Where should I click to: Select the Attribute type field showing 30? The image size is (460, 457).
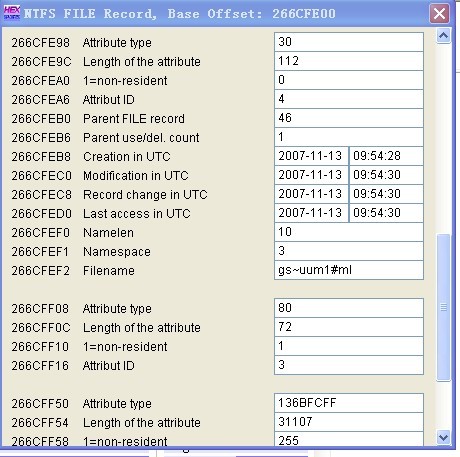pyautogui.click(x=349, y=42)
